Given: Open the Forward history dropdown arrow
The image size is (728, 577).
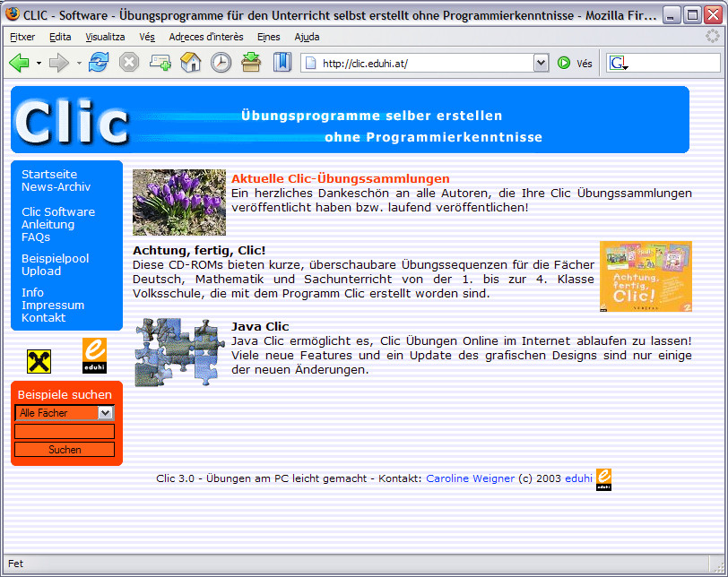Looking at the screenshot, I should 79,63.
